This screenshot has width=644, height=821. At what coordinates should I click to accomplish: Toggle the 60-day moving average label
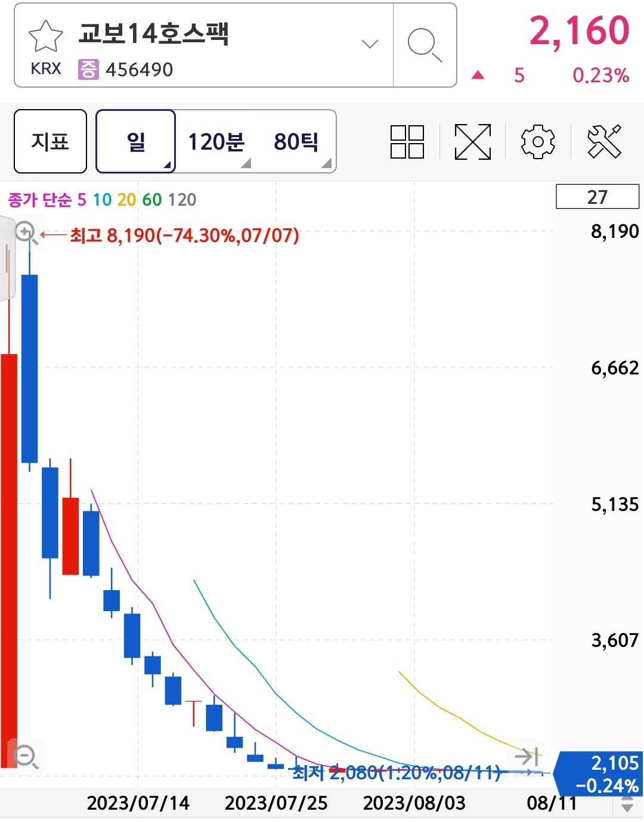(x=152, y=200)
